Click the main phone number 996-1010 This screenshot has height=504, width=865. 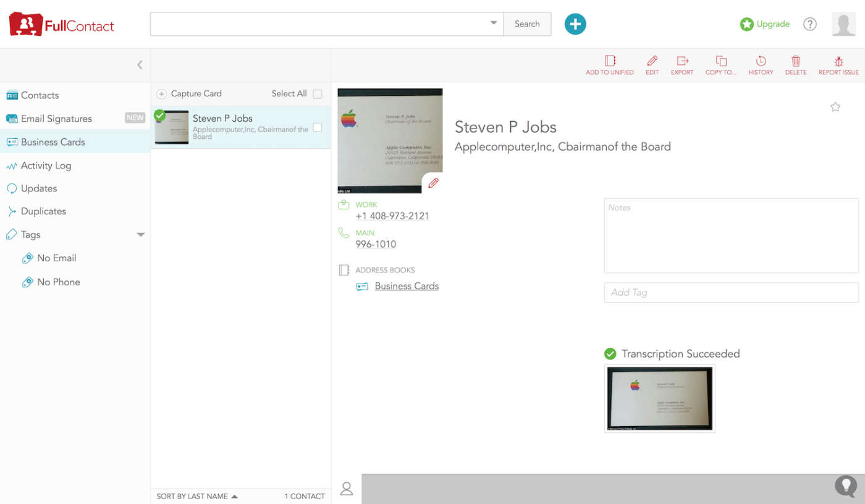(376, 245)
